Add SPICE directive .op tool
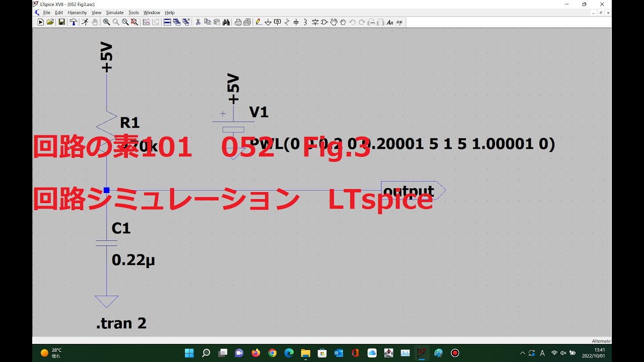Image resolution: width=644 pixels, height=362 pixels. [399, 22]
